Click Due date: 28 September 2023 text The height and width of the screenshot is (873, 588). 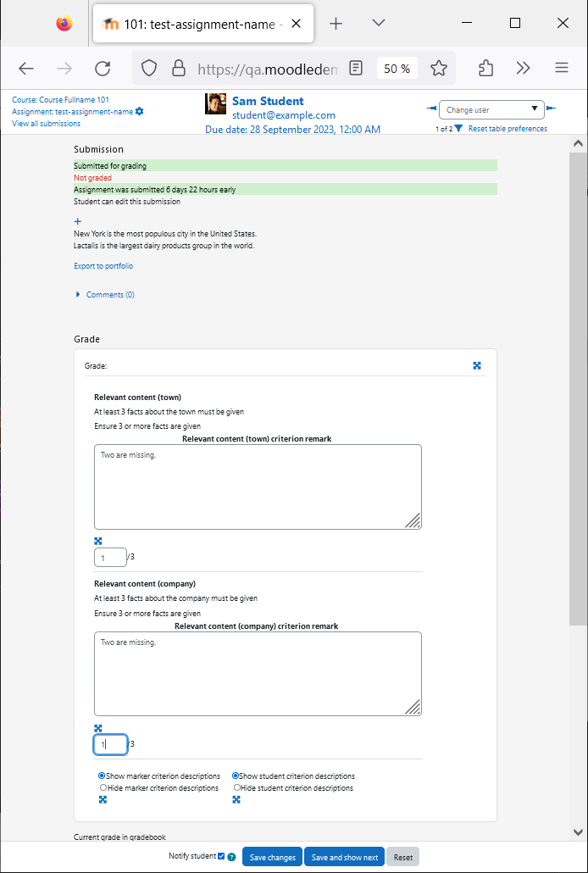click(x=293, y=130)
